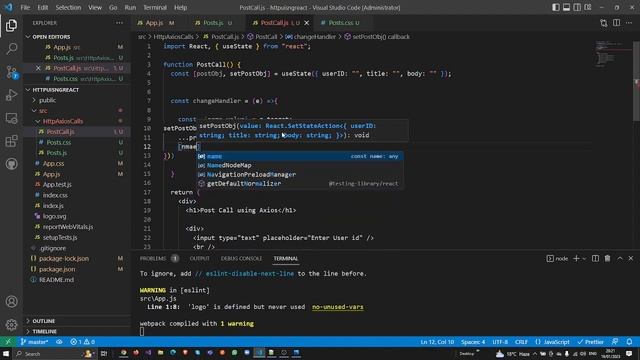Select 'name' suggestion in autocomplete list
Screen dimensions: 640x360
point(300,156)
